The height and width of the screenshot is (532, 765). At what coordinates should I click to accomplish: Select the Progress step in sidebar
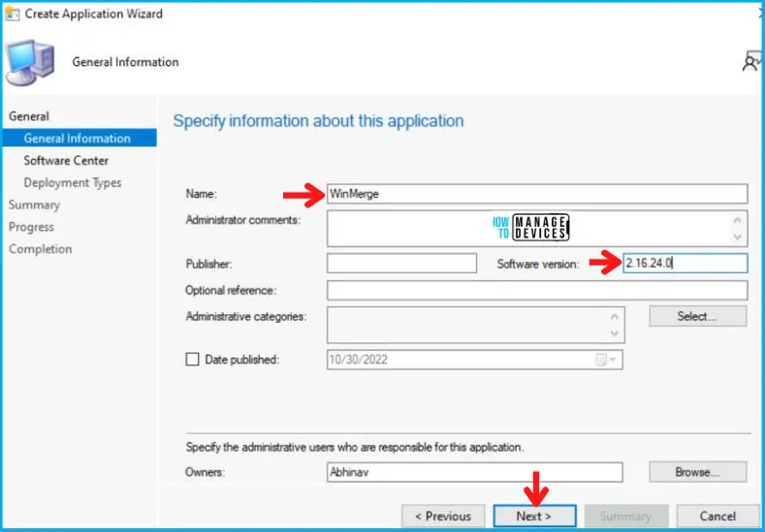[x=31, y=227]
